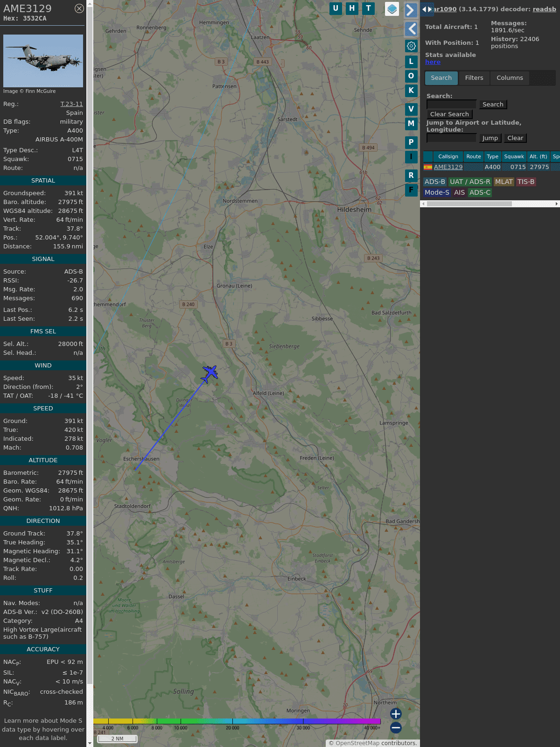The height and width of the screenshot is (747, 560).
Task: Open the map layers selector icon
Action: 392,8
